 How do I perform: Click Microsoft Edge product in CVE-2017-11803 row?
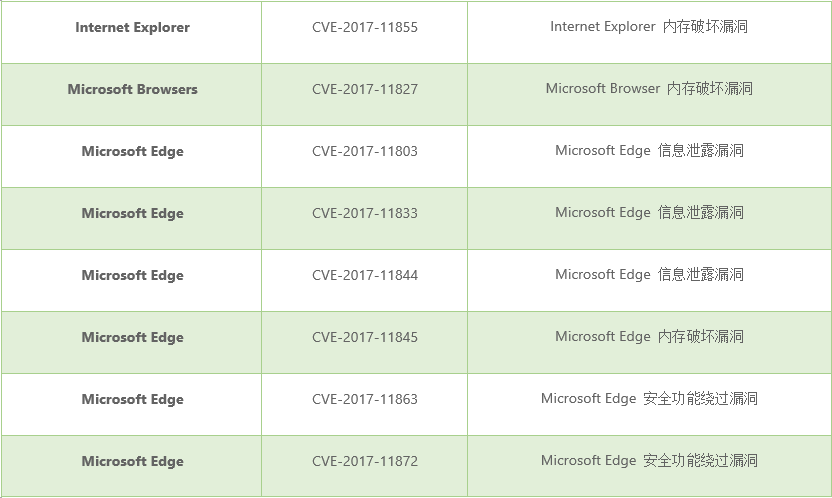point(132,152)
